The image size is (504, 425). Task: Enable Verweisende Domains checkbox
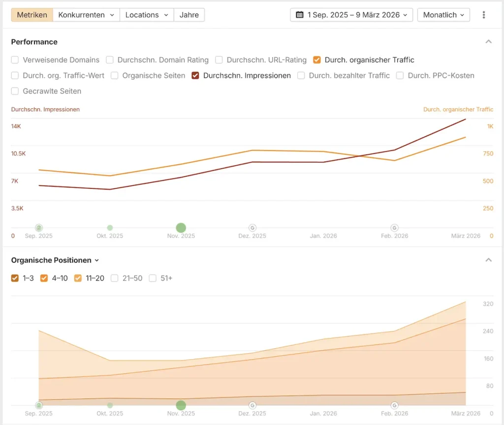point(15,60)
